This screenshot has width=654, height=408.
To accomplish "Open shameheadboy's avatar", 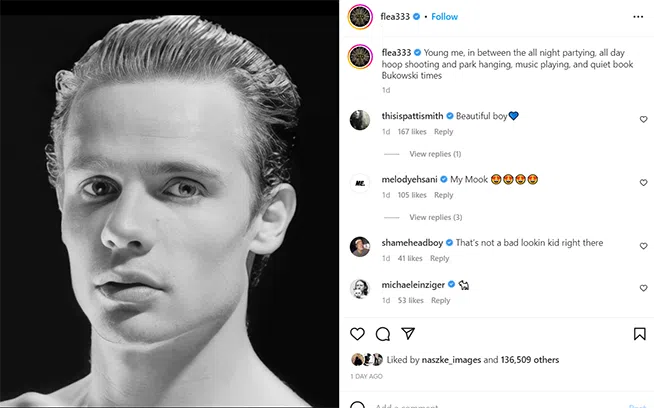I will (360, 247).
